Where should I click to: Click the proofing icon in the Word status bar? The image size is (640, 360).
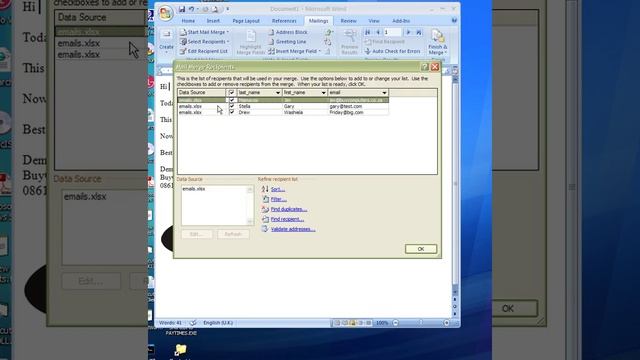coord(193,323)
